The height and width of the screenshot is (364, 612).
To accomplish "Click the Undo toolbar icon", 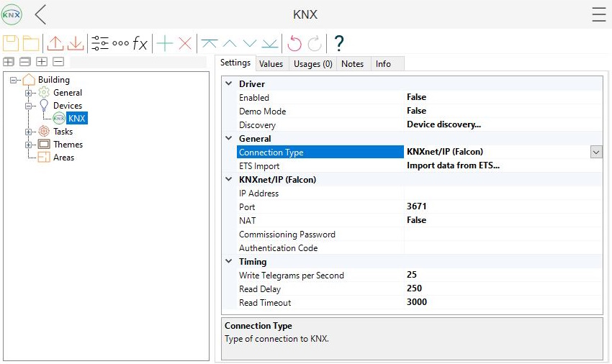I will point(294,43).
